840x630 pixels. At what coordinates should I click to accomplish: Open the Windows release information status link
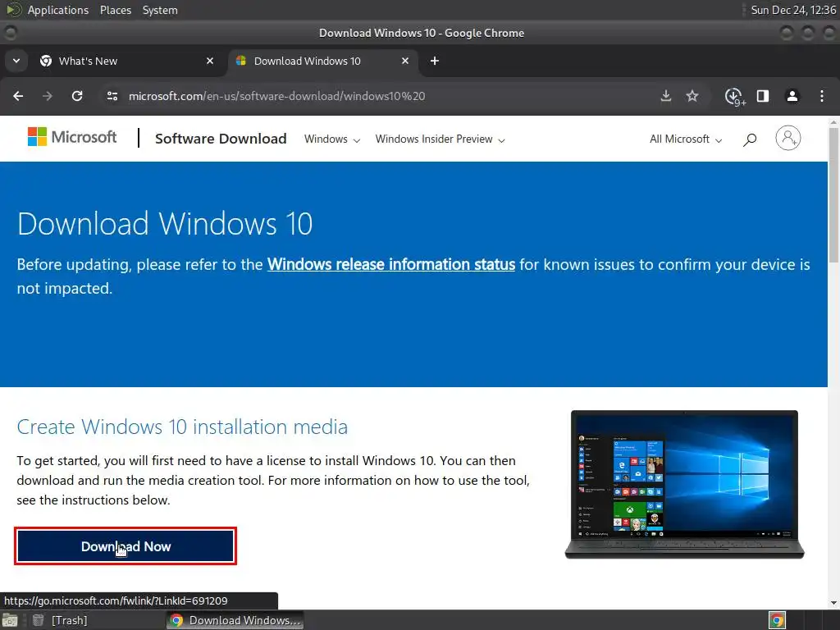pos(391,265)
